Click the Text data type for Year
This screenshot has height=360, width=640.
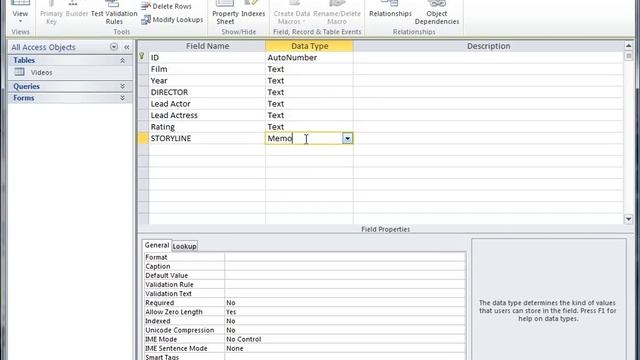tap(309, 80)
